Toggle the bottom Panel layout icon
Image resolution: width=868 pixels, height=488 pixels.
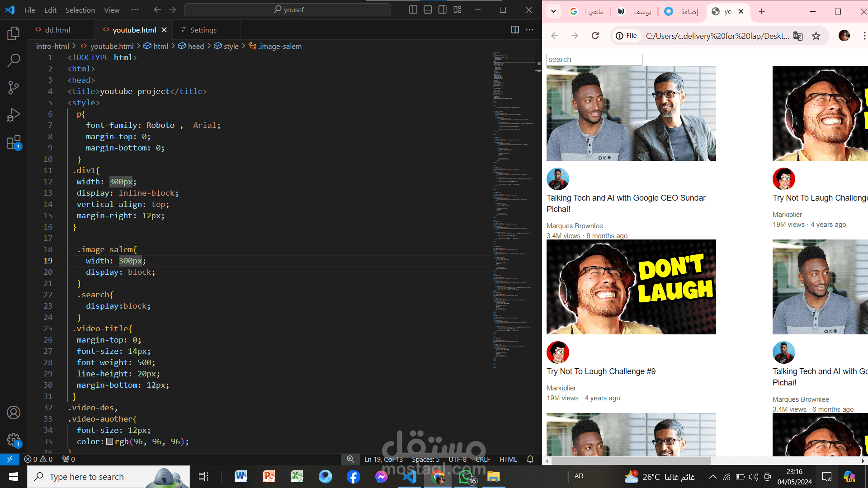[428, 9]
